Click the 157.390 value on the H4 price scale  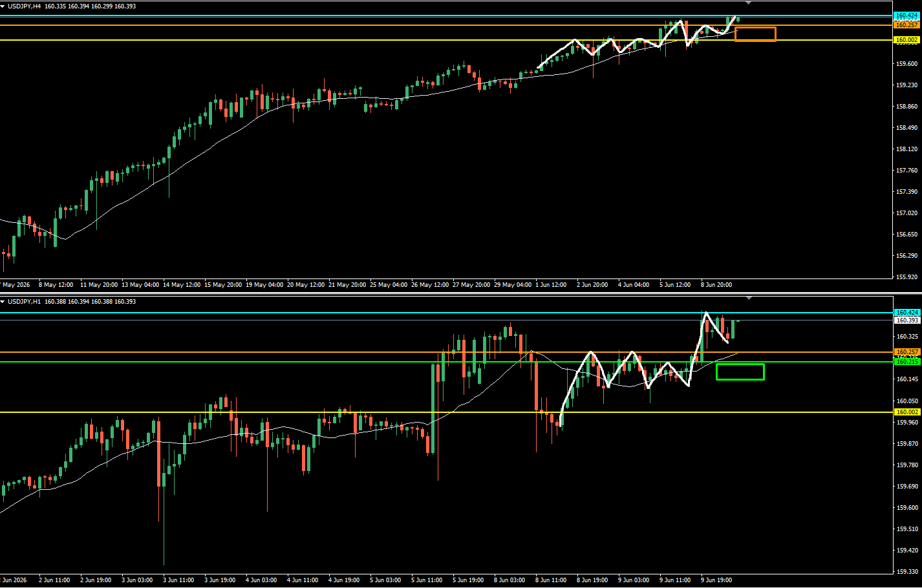[x=907, y=192]
